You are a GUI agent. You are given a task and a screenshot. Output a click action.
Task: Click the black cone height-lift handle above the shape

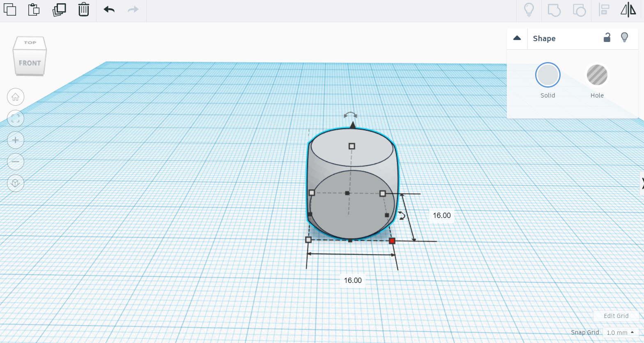click(x=352, y=125)
